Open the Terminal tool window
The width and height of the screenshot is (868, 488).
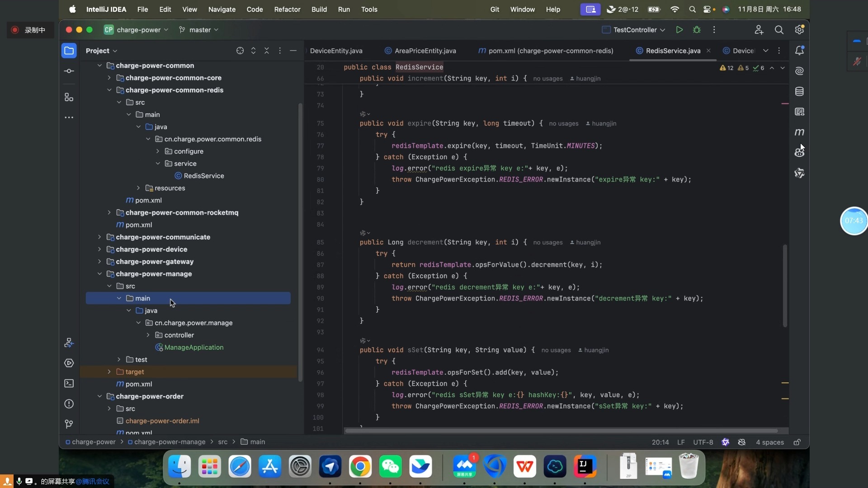69,384
